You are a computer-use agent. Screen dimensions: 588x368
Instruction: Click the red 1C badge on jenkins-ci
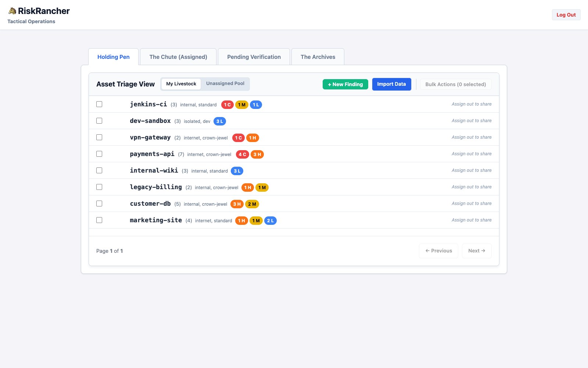(x=227, y=105)
